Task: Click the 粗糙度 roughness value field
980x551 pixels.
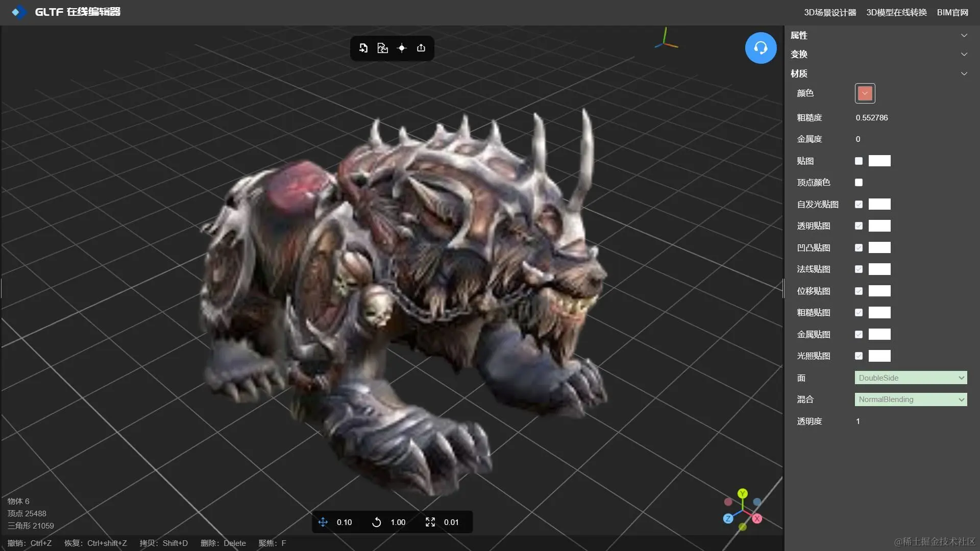Action: (x=872, y=118)
